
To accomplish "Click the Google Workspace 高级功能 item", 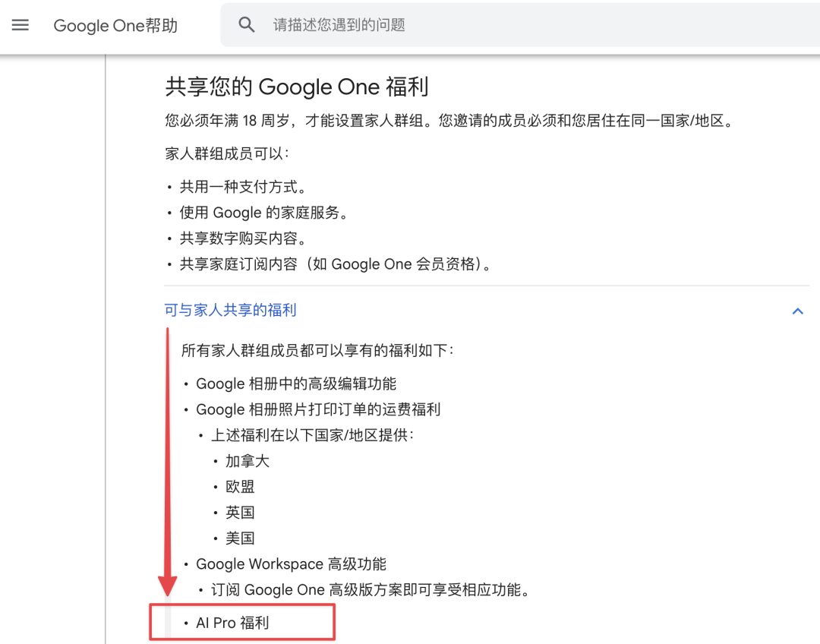I will (x=291, y=564).
